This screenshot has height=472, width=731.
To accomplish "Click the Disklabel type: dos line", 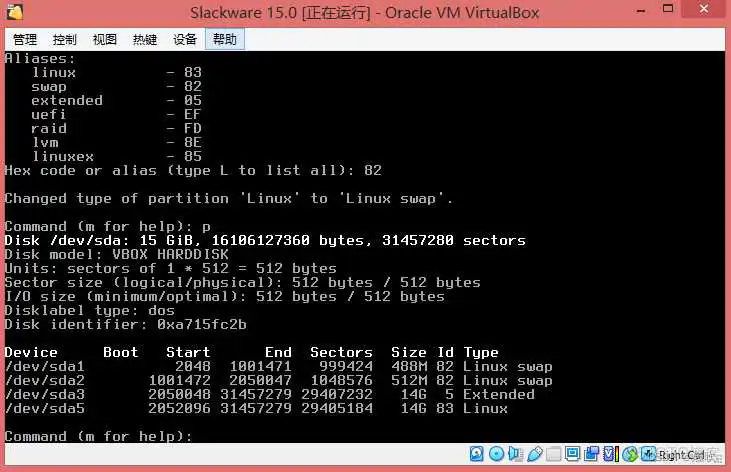I will (x=90, y=311).
